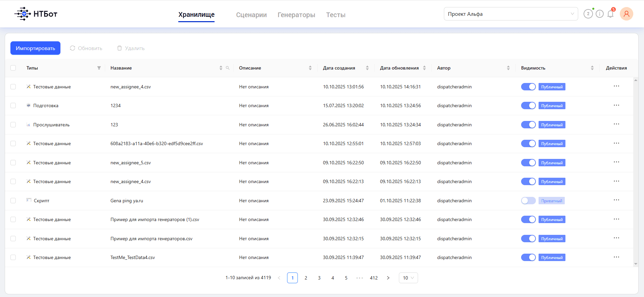Click the info circle icon in header

coord(600,14)
